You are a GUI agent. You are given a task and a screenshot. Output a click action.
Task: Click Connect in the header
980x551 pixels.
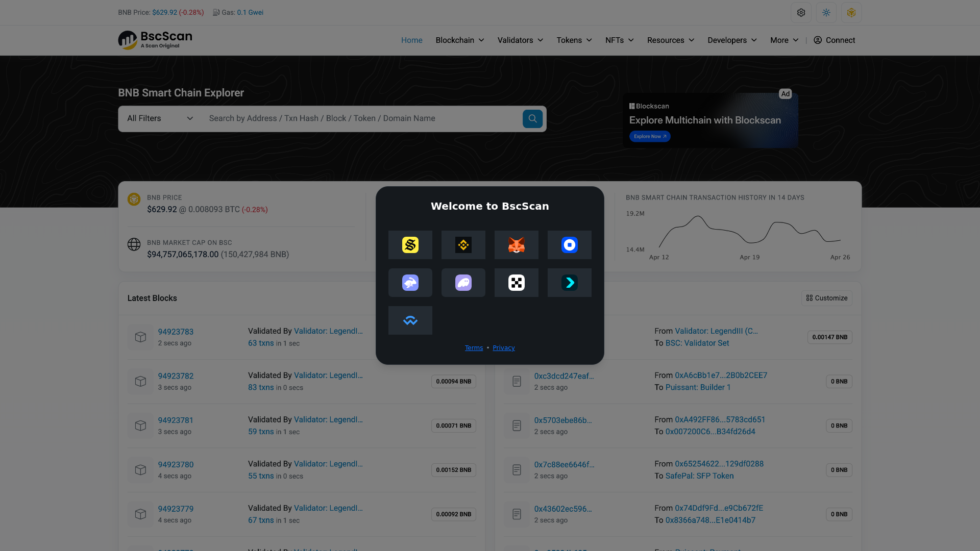pyautogui.click(x=834, y=40)
